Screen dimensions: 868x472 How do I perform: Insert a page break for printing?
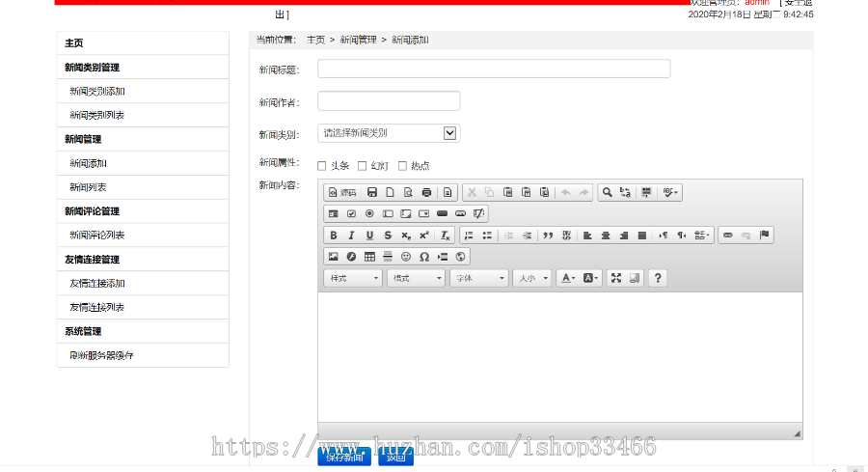point(443,257)
